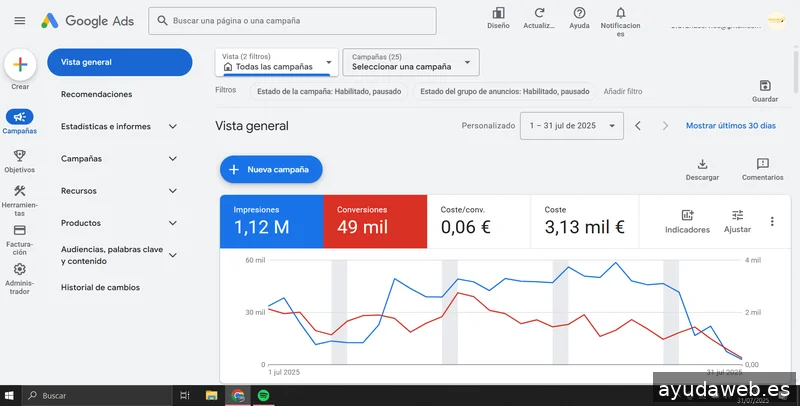800x406 pixels.
Task: Go to next date range arrow
Action: click(665, 125)
